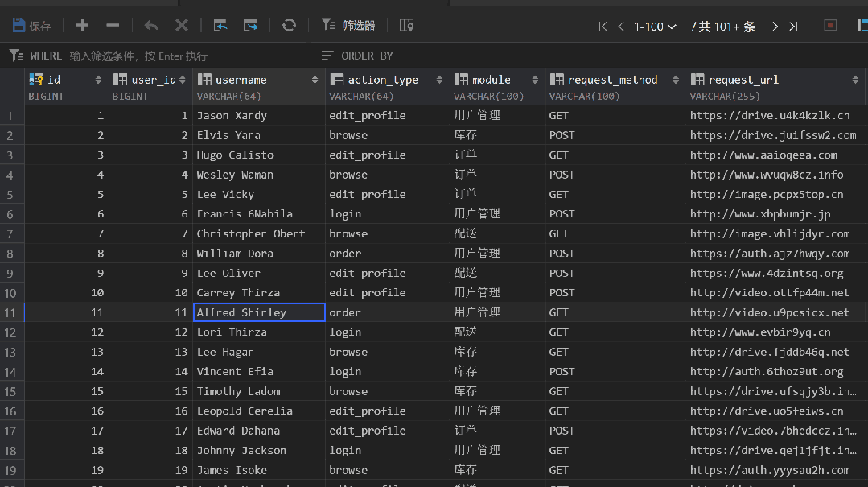Sort by the request_url column arrows
This screenshot has width=868, height=487.
[x=855, y=80]
